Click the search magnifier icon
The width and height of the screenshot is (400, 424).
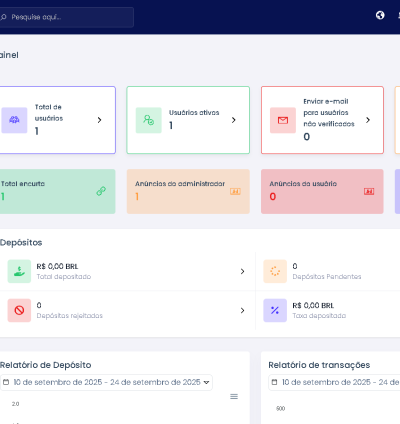pyautogui.click(x=3, y=17)
